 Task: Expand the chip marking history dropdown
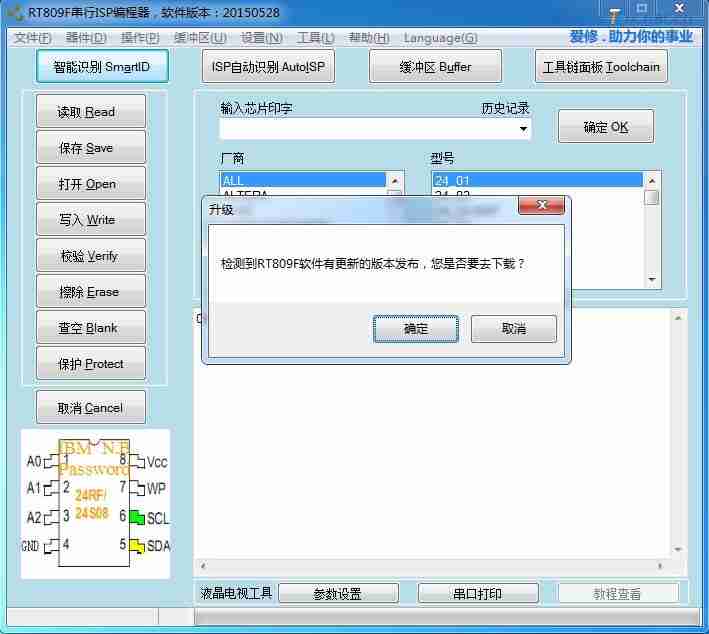click(523, 129)
